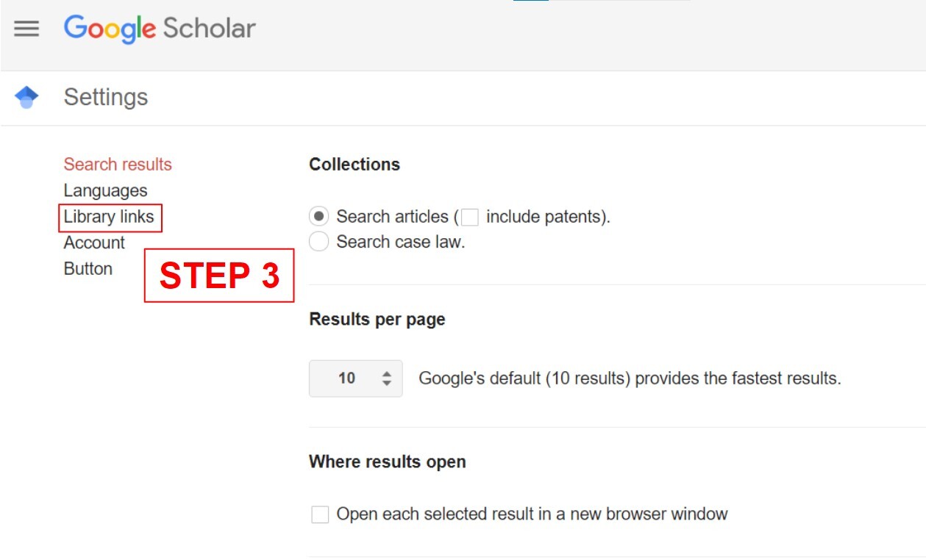
Task: Click the Collections section heading
Action: [x=355, y=165]
